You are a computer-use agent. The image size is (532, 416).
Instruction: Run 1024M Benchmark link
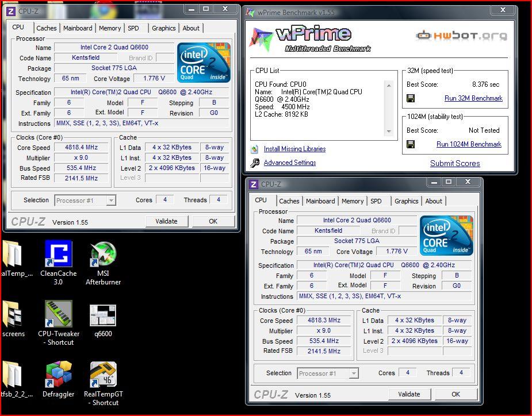coord(469,144)
